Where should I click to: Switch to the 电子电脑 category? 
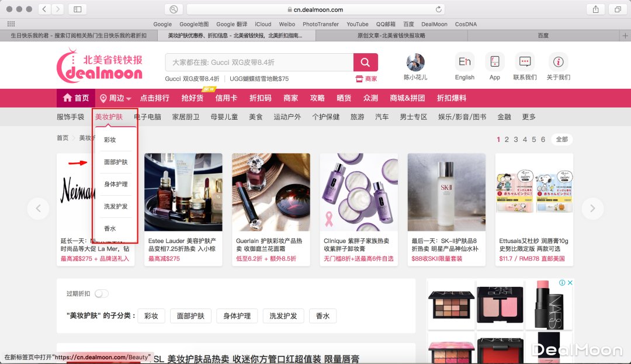(147, 117)
